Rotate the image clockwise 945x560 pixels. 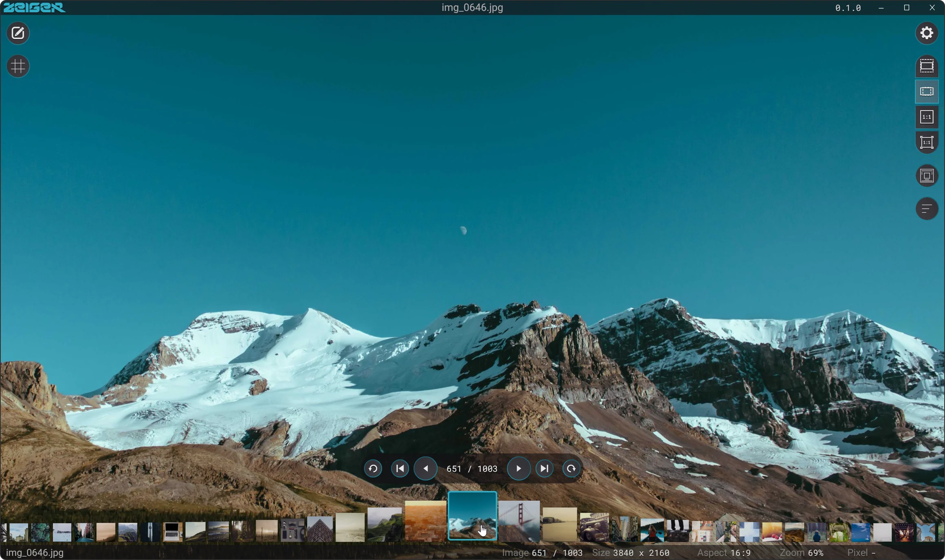571,469
